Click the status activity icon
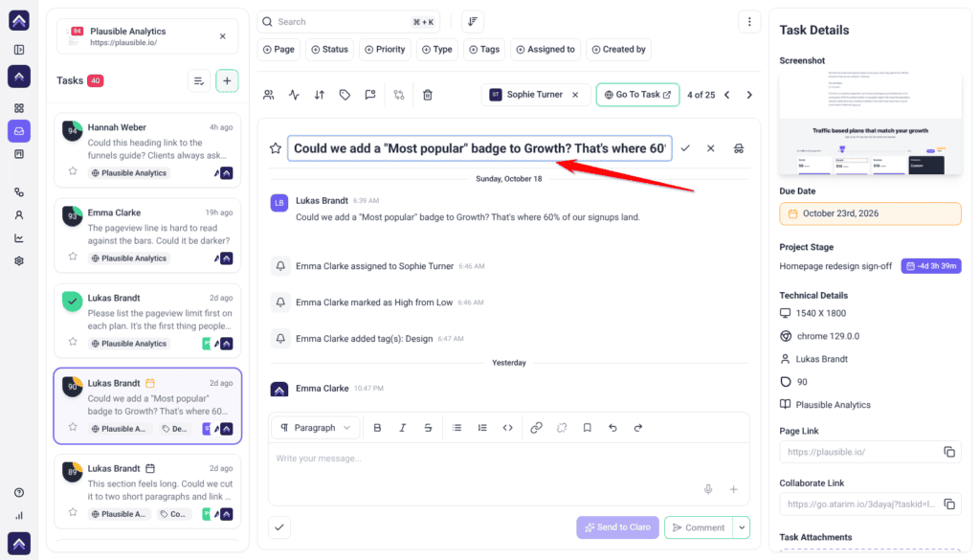 294,95
